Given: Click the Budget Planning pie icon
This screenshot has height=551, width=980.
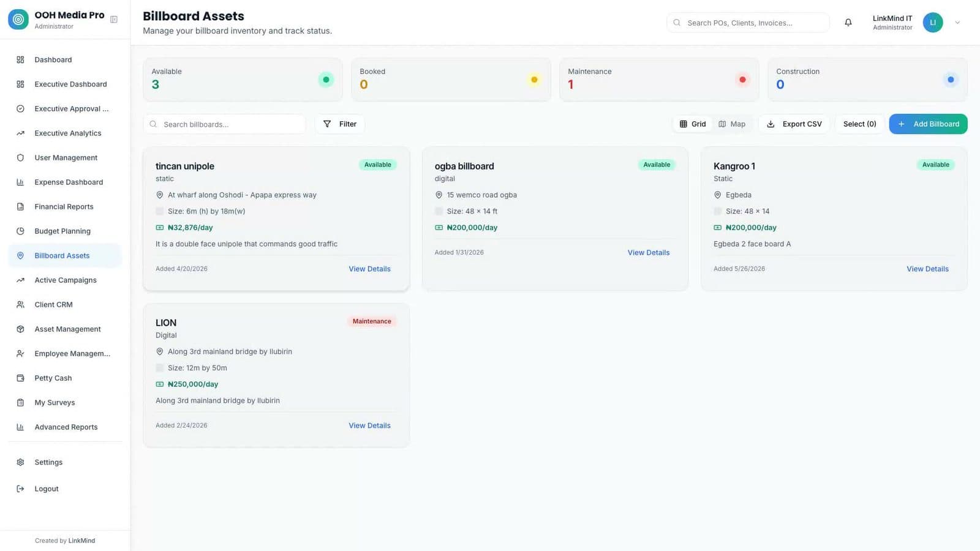Looking at the screenshot, I should [20, 231].
